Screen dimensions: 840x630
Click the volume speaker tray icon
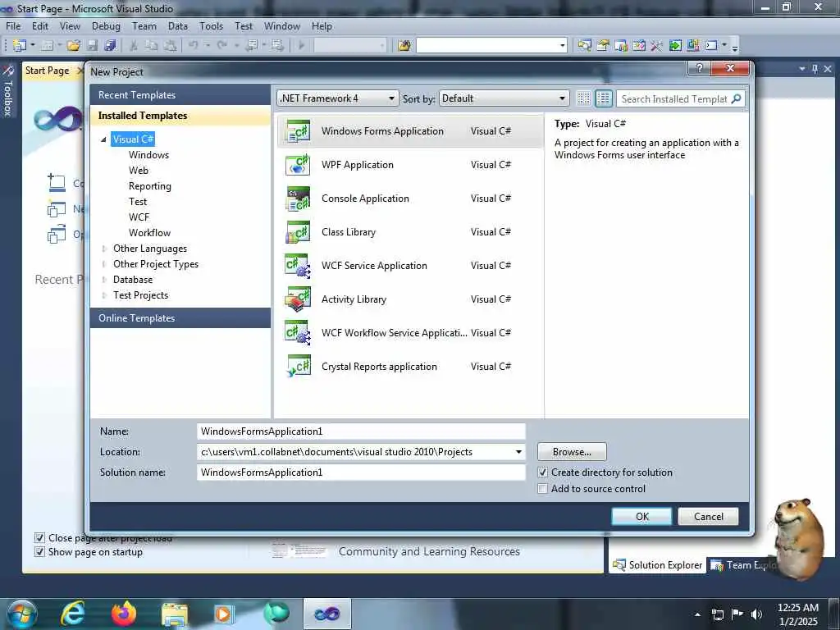tap(756, 614)
